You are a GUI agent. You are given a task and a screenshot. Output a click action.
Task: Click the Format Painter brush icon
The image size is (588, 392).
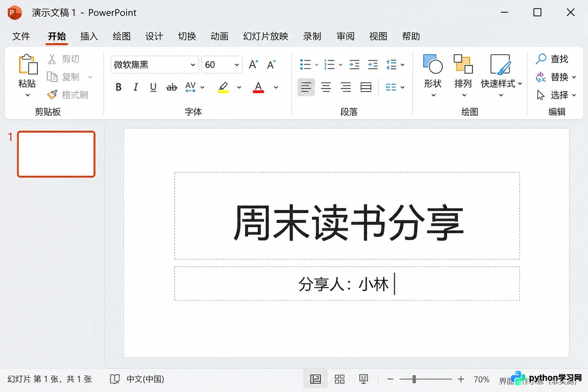(x=52, y=95)
